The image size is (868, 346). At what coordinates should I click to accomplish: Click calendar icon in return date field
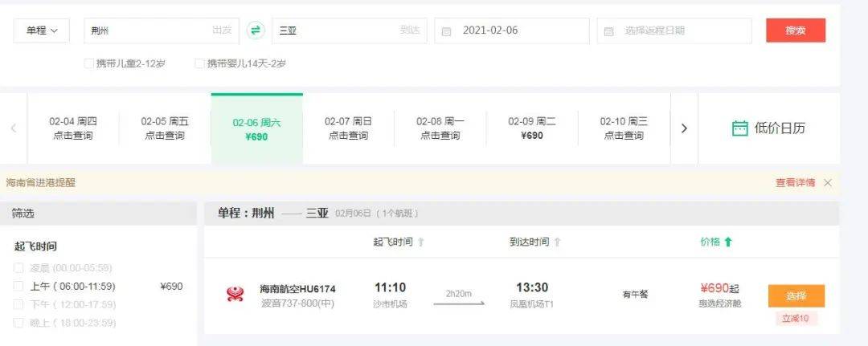click(609, 31)
